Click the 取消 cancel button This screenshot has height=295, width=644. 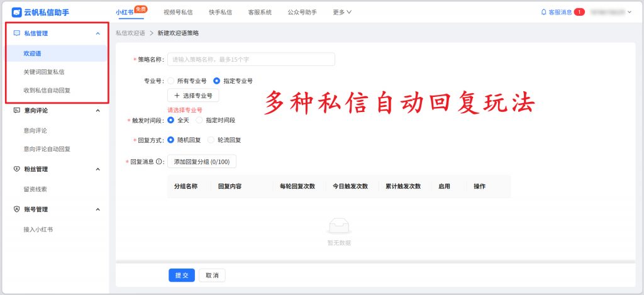212,276
